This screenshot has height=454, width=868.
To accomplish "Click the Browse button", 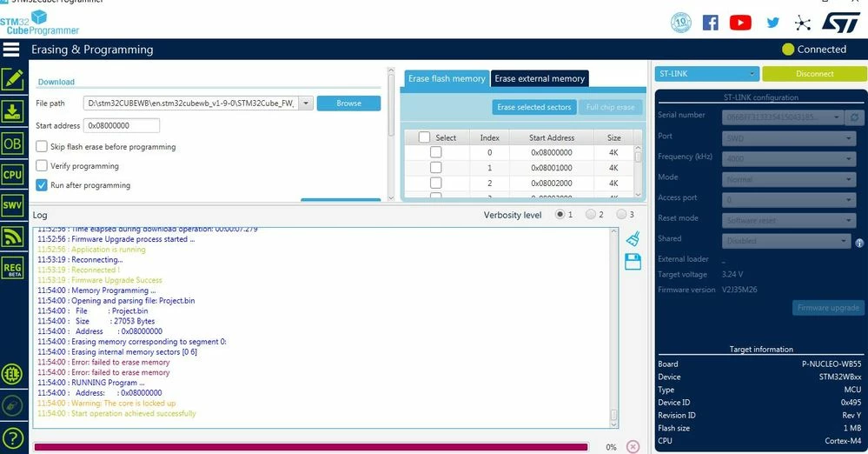I will tap(348, 103).
